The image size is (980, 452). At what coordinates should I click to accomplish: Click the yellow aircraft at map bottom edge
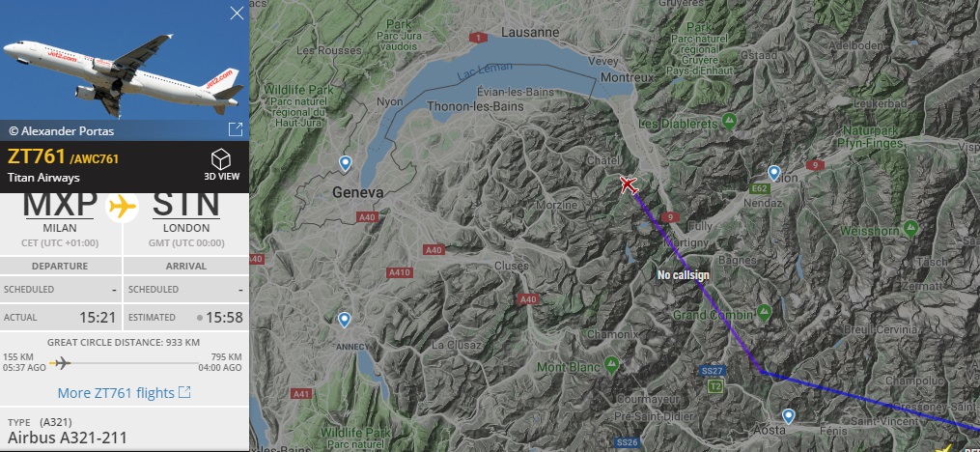(945, 447)
